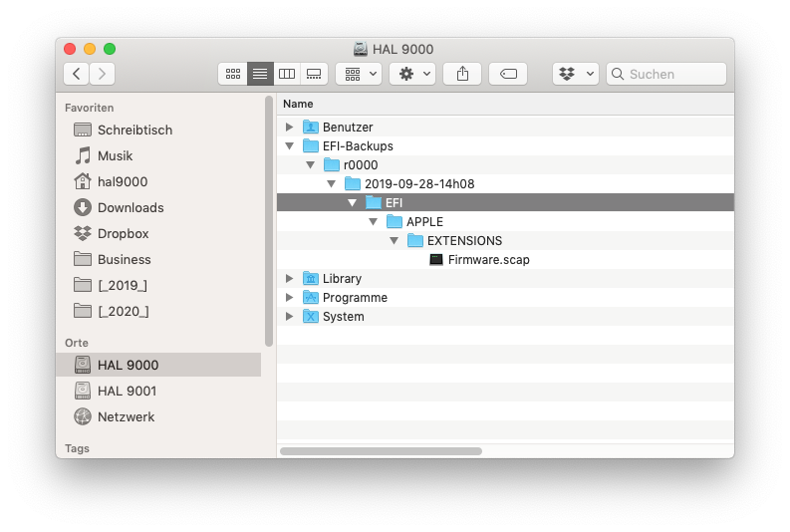The width and height of the screenshot is (790, 532).
Task: Click the Tags sidebar heading
Action: [x=77, y=448]
